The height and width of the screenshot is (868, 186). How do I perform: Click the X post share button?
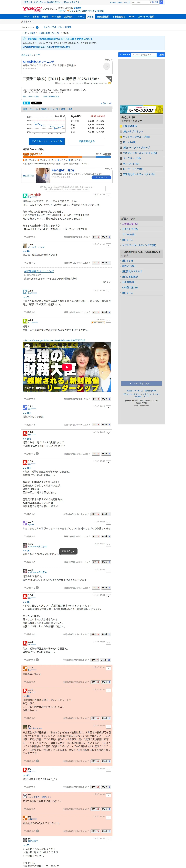point(36,103)
